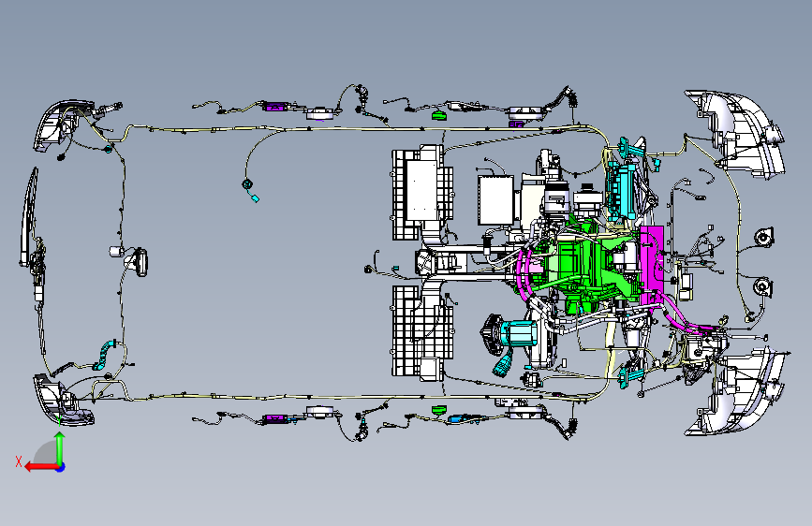Viewport: 812px width, 526px height.
Task: Select the magenta rectangular block in the engine bay
Action: click(x=652, y=265)
